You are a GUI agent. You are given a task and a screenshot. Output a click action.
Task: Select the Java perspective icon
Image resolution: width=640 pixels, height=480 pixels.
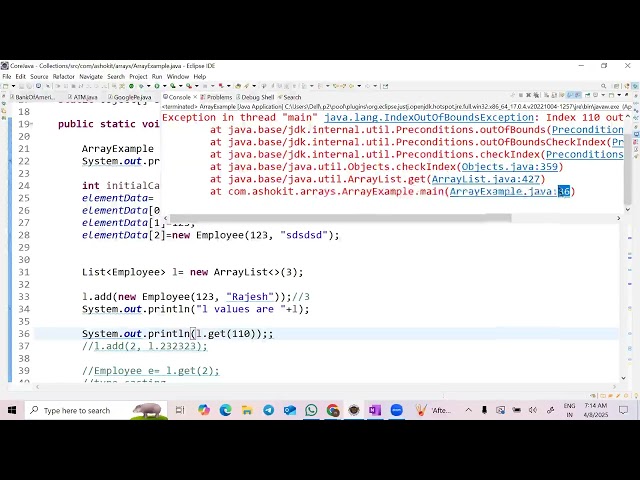[x=627, y=86]
